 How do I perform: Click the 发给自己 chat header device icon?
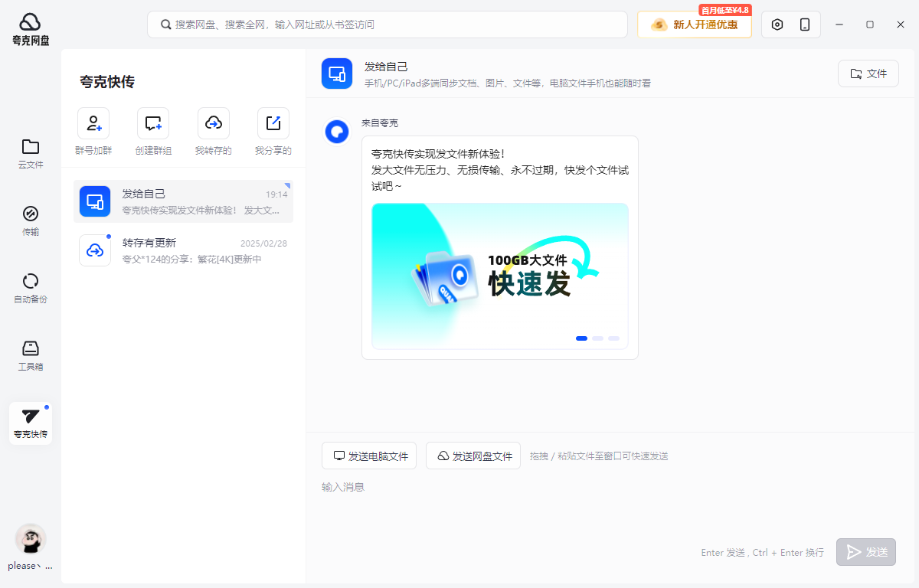337,73
